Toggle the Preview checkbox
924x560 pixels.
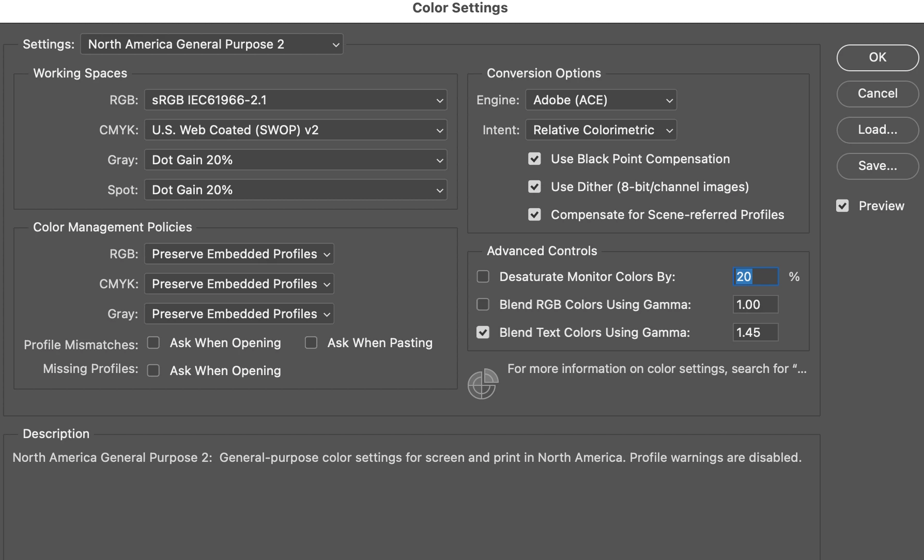[842, 206]
